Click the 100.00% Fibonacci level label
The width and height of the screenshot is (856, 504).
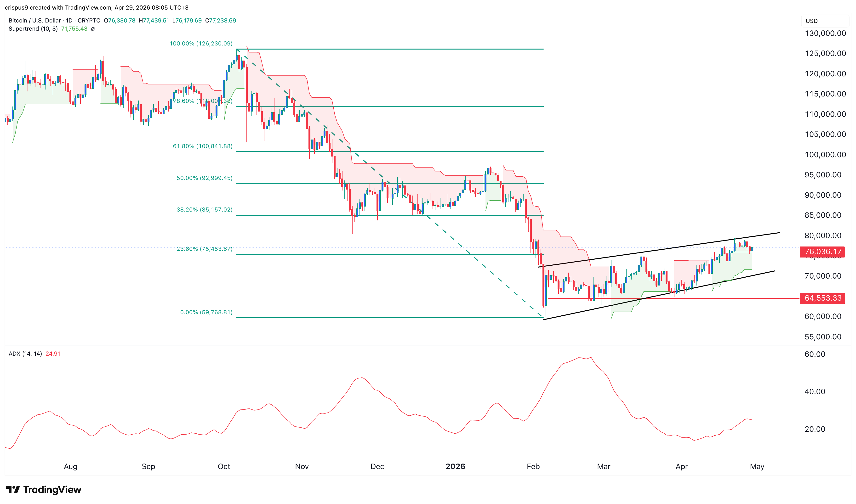tap(201, 44)
